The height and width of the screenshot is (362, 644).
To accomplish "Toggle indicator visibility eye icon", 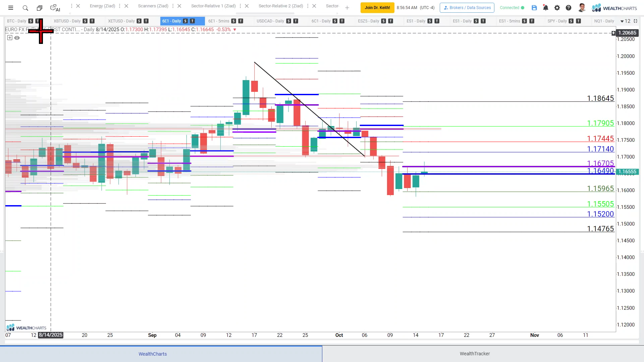I will 17,38.
